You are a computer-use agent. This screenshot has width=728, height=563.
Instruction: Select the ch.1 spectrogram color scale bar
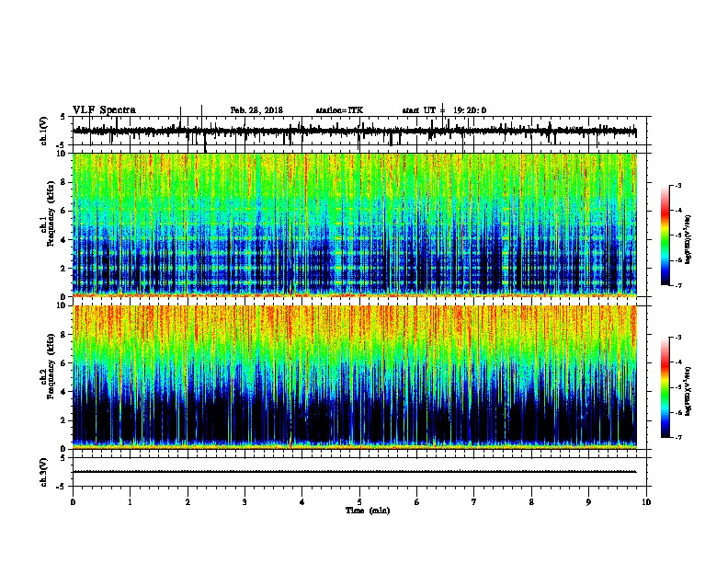click(665, 236)
